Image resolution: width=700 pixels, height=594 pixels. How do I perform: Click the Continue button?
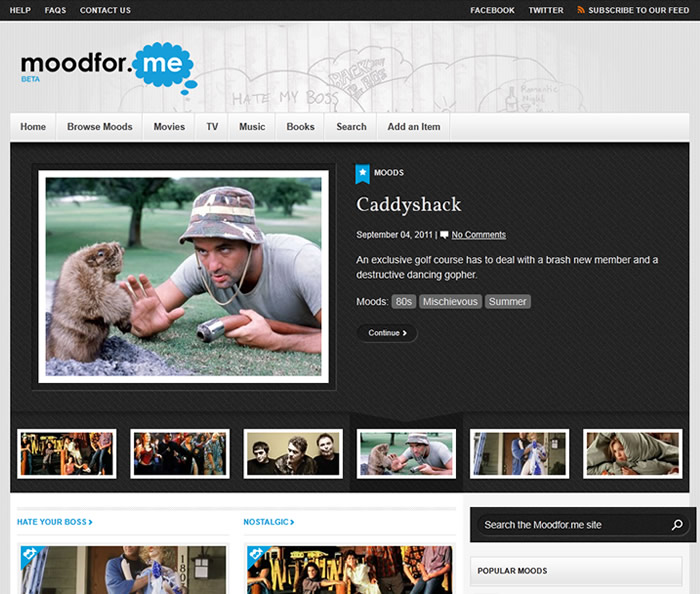[x=387, y=333]
